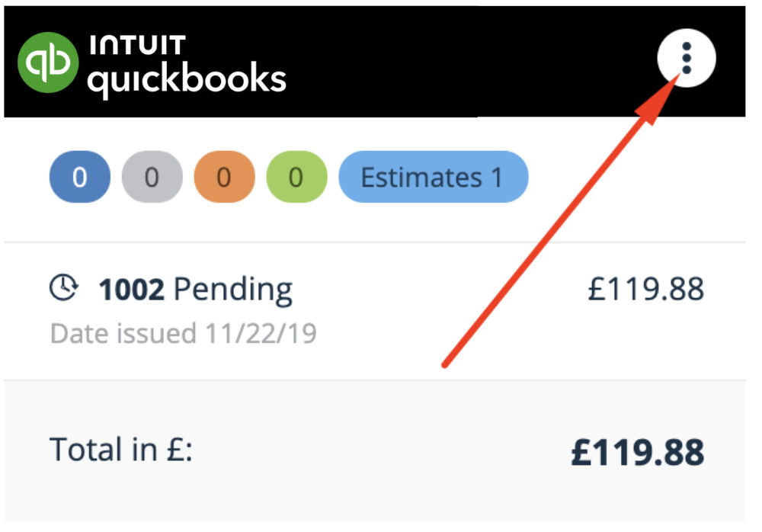Viewport: 762px width, 532px height.
Task: Click the Intuit QuickBooks wordmark
Action: coord(187,66)
